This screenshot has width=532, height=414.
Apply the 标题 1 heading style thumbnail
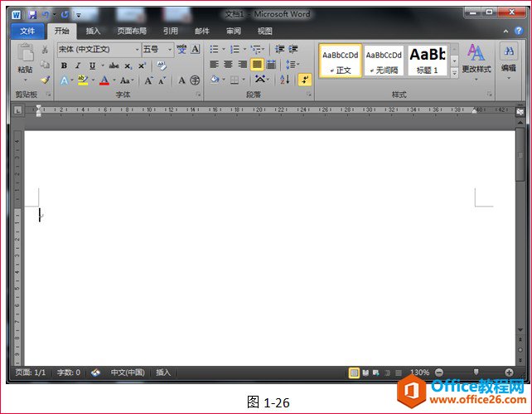428,61
